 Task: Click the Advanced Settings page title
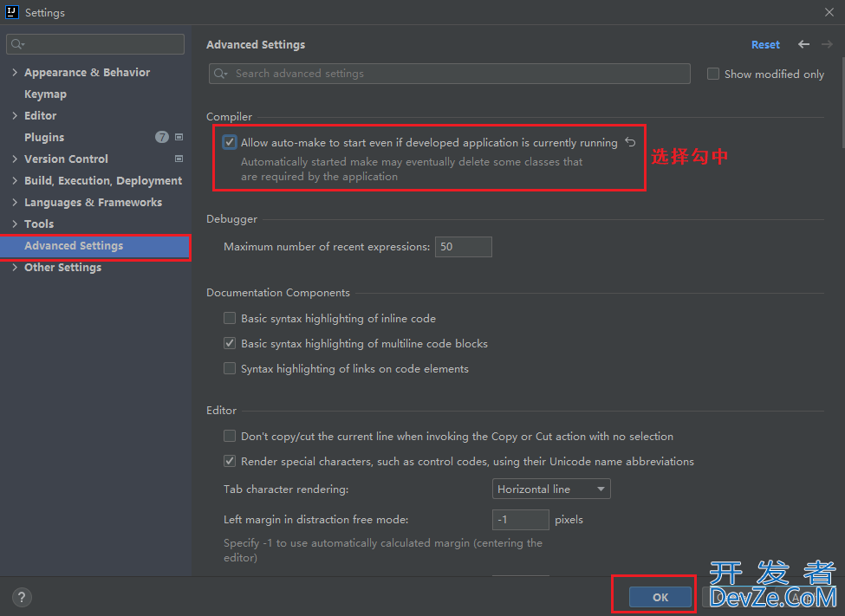[256, 44]
